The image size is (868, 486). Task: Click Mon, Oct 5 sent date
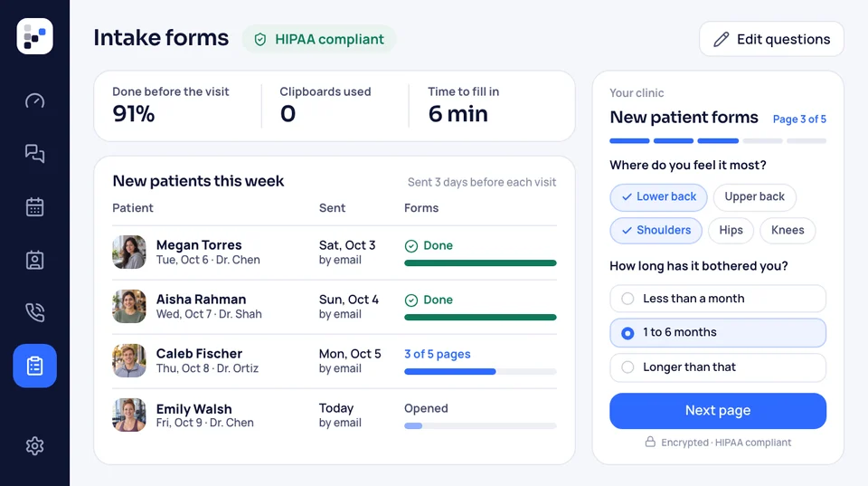pos(350,354)
